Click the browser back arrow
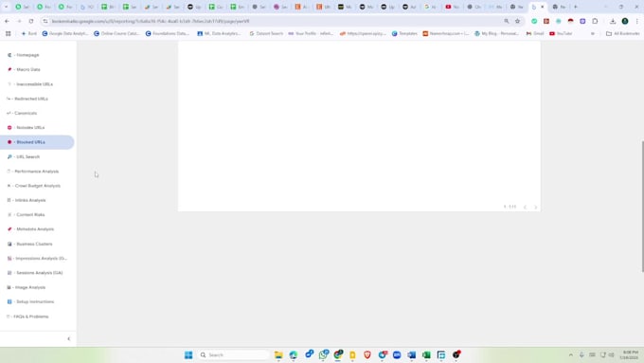644x363 pixels. point(7,21)
